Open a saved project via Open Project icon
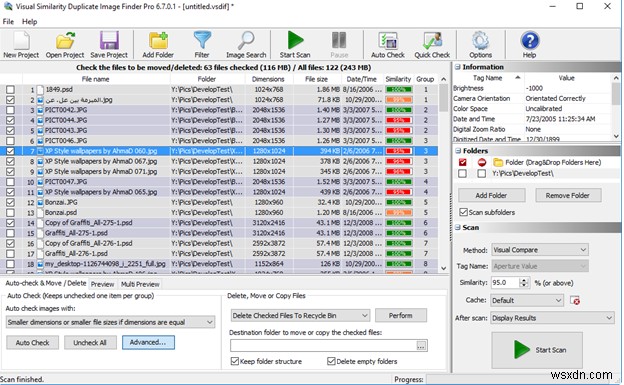This screenshot has height=385, width=624. (65, 45)
